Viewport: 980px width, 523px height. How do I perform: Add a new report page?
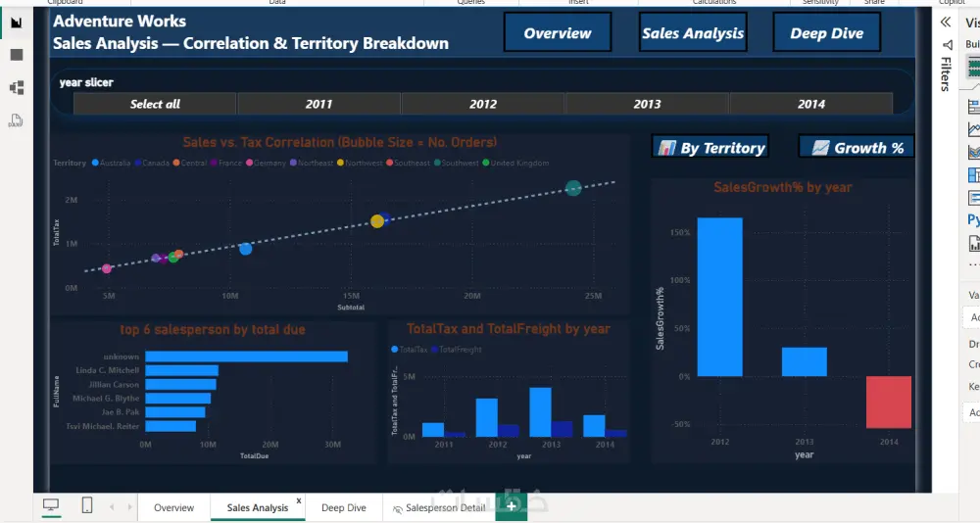click(512, 506)
